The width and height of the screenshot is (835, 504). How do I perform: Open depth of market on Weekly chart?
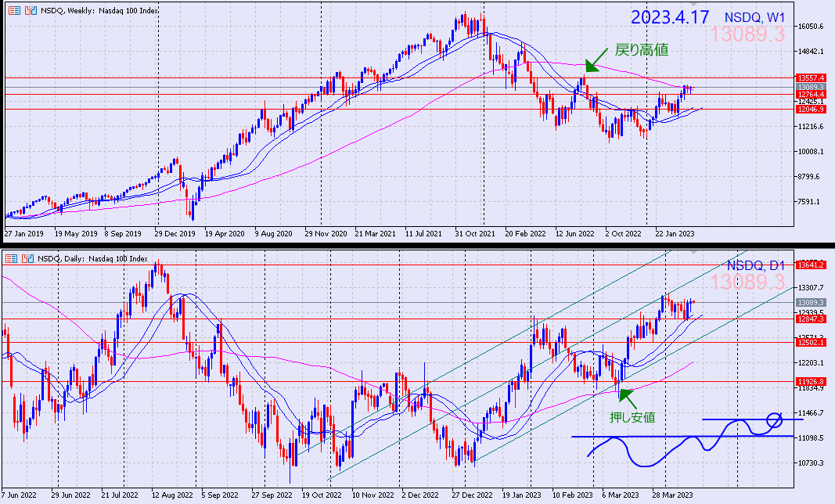pyautogui.click(x=31, y=10)
